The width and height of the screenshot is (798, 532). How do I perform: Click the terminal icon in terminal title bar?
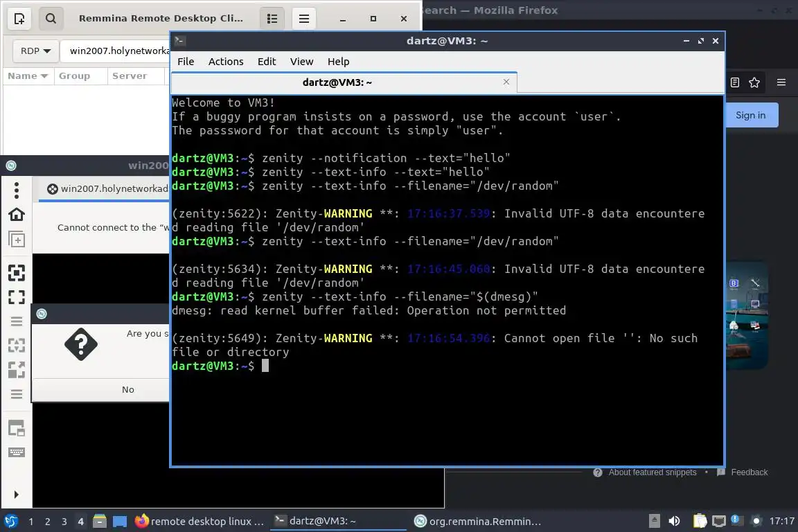click(x=179, y=41)
